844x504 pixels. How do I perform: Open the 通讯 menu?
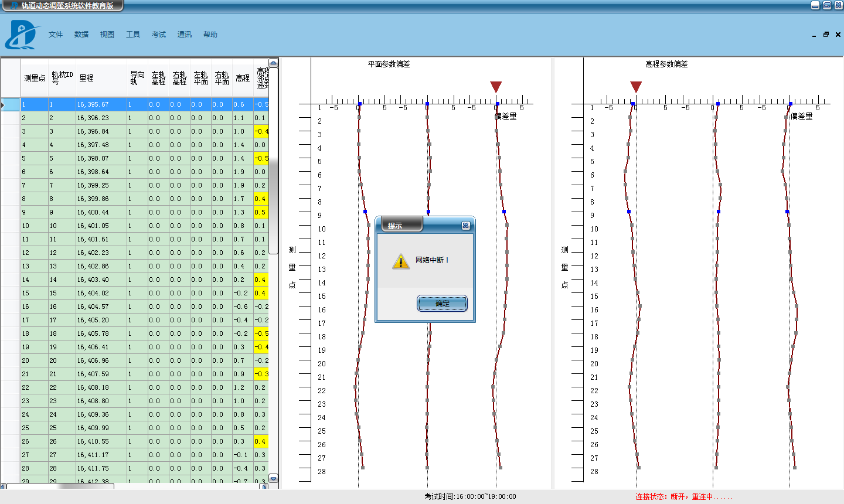pos(185,35)
